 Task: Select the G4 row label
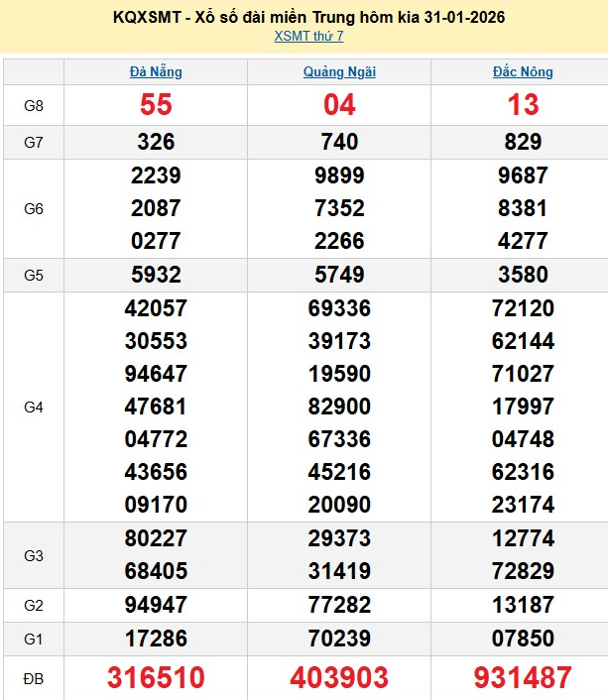pos(34,407)
